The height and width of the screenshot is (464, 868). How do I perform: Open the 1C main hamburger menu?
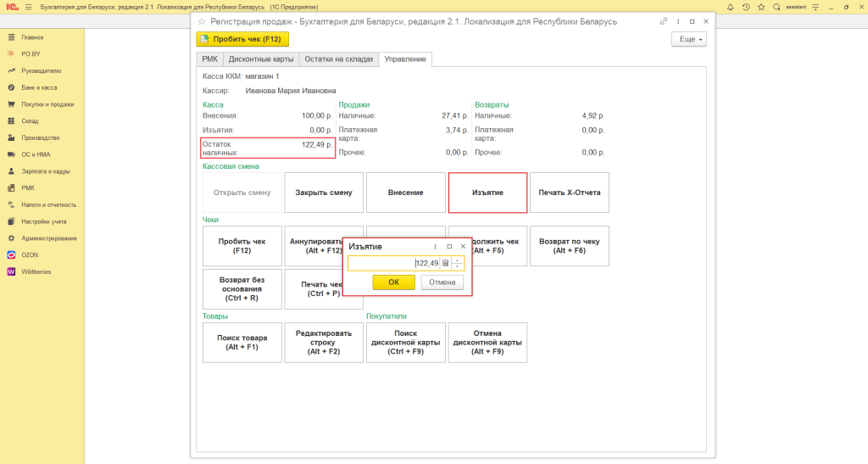28,7
